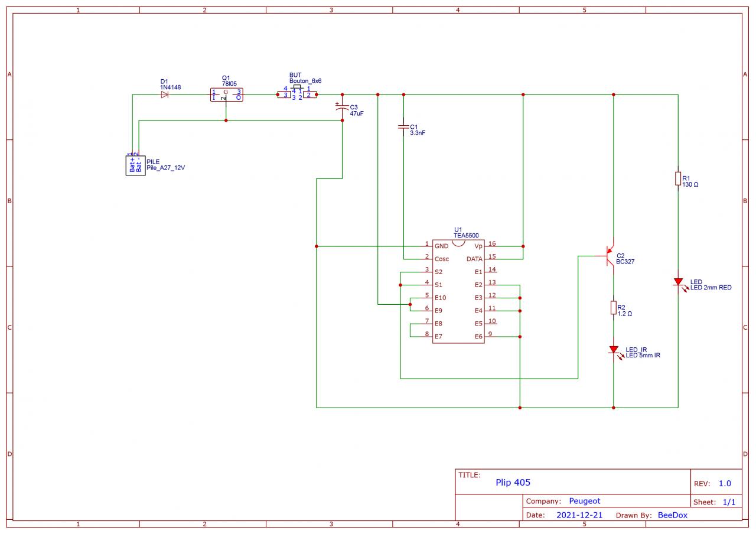
Task: Click the 'D1' reference designator
Action: click(164, 82)
